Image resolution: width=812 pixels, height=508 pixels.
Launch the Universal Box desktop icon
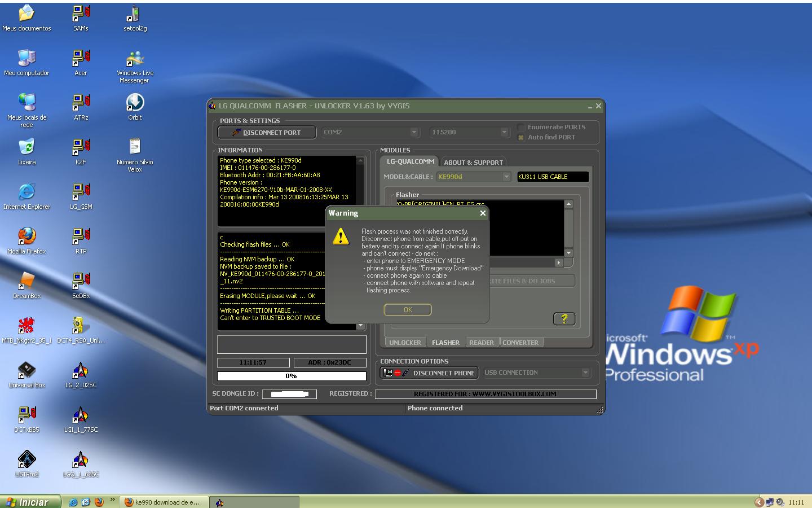tap(27, 375)
